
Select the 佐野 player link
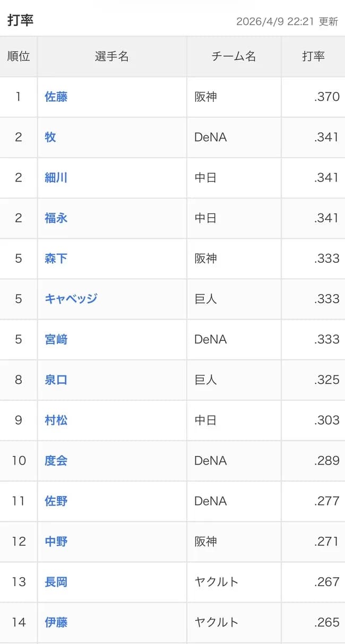(56, 501)
